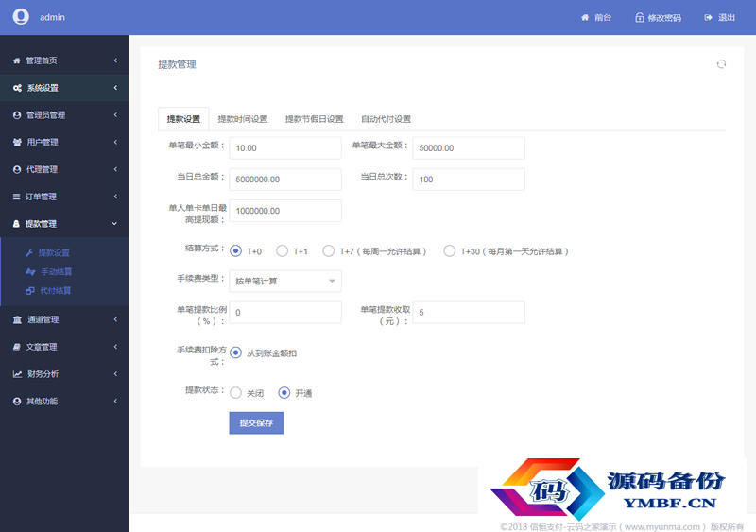This screenshot has height=532, width=756.
Task: Click the icon beside 提款管理 in sidebar
Action: point(16,224)
